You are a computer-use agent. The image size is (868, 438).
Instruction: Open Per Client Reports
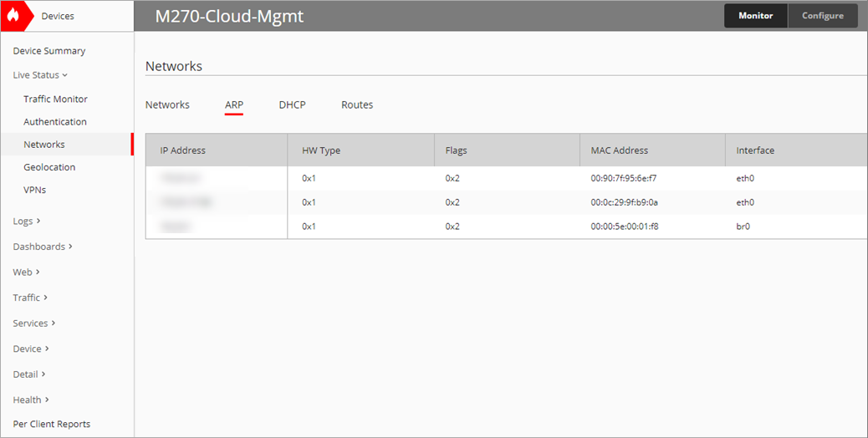tap(52, 424)
